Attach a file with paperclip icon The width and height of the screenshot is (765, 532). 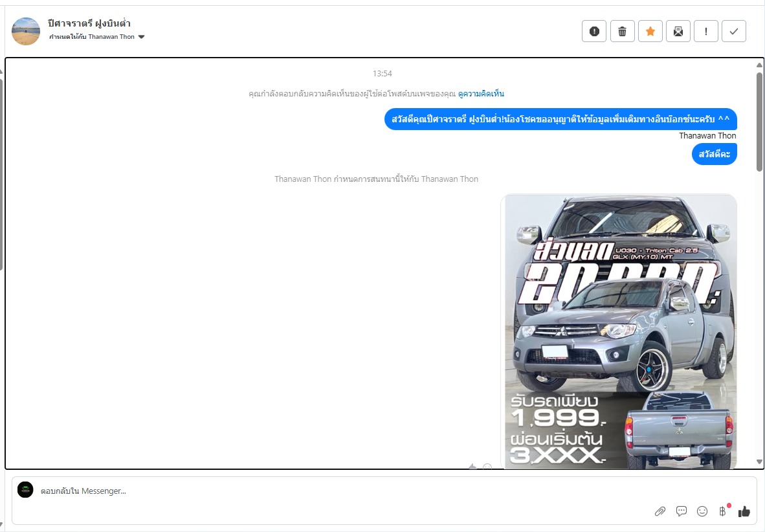(660, 511)
